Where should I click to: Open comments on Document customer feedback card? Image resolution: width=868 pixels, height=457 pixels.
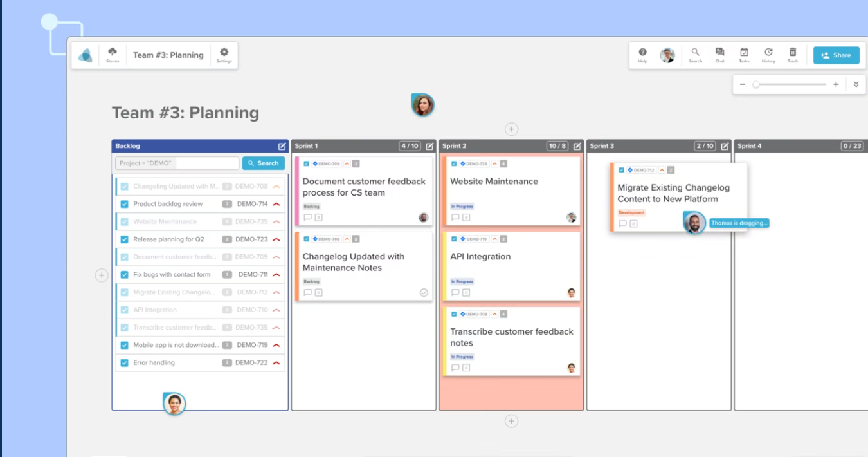click(x=307, y=218)
